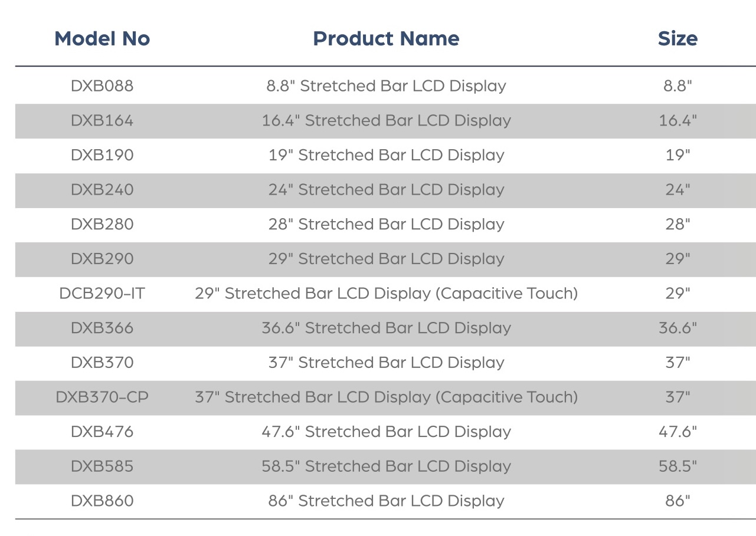
Task: Select model DXB585 in the table
Action: click(x=102, y=466)
